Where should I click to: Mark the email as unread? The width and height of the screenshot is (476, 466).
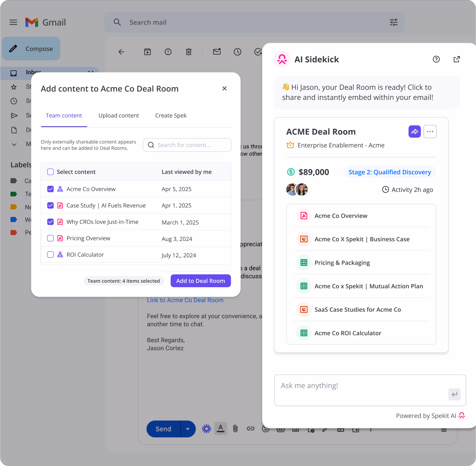pyautogui.click(x=217, y=52)
